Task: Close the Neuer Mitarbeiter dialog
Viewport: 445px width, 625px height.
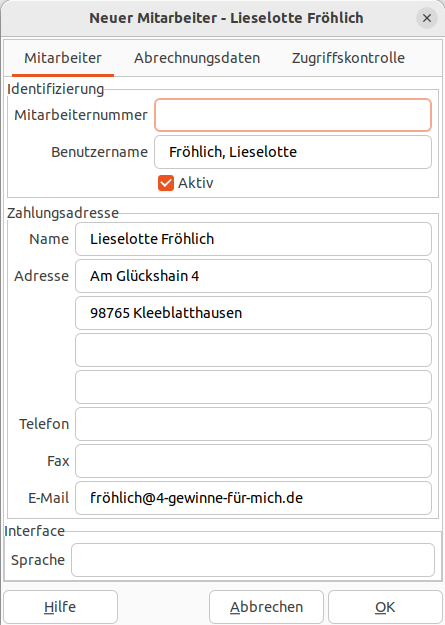Action: (x=427, y=18)
